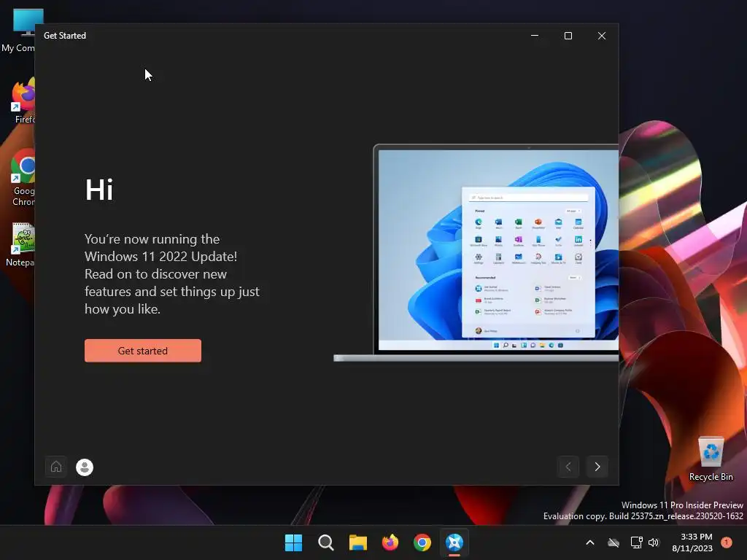Select the Get Started app taskbar icon

454,542
